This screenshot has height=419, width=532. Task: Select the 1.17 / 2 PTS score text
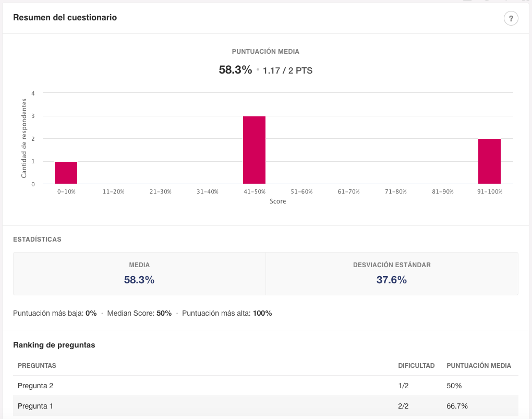287,70
